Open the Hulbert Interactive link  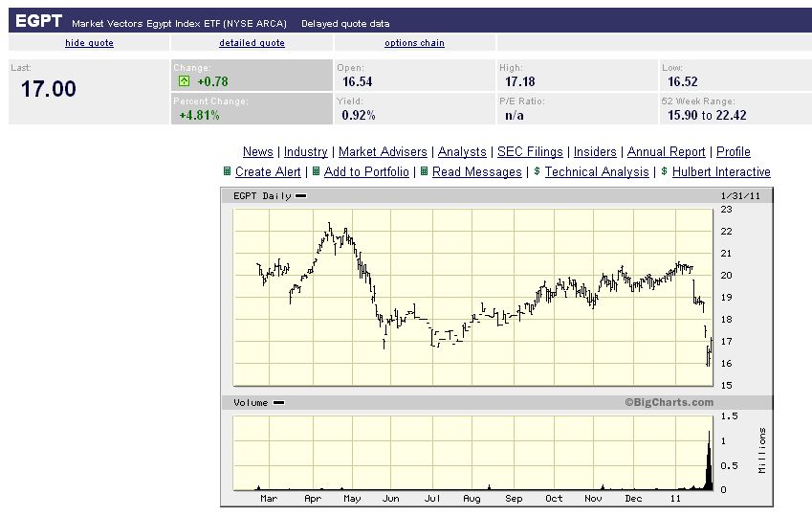721,171
